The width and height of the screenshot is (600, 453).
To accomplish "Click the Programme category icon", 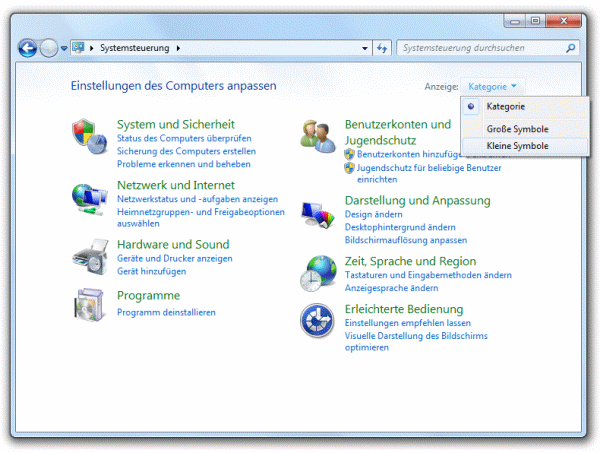I will (x=87, y=304).
